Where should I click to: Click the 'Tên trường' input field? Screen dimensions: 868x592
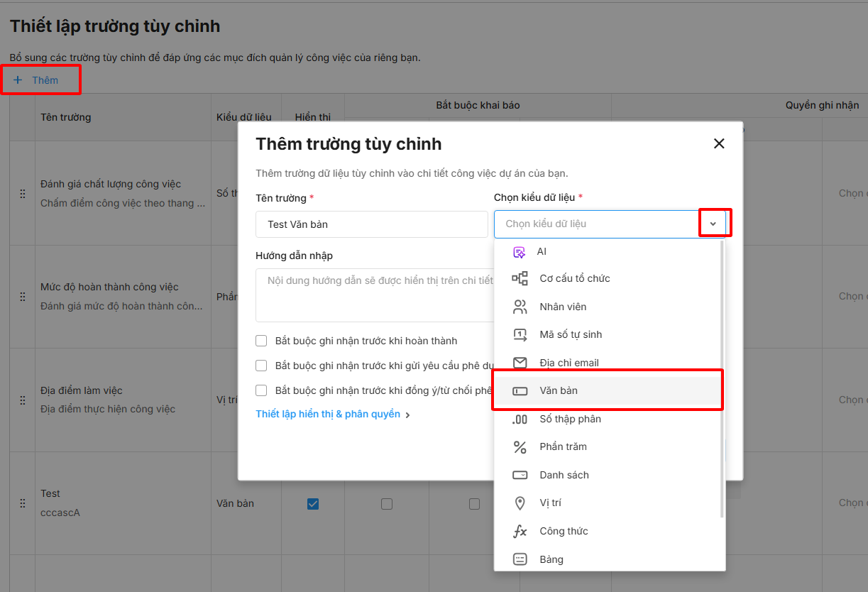tap(371, 224)
